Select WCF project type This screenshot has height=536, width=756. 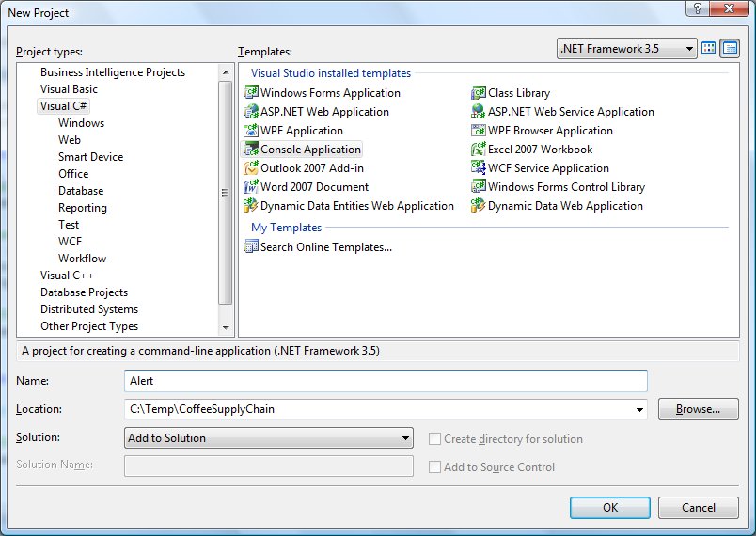click(70, 242)
